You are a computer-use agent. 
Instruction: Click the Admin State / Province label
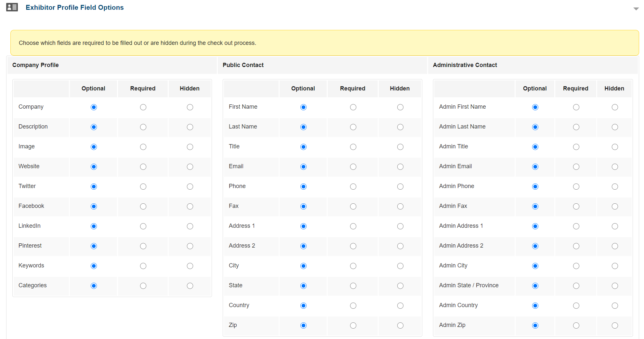pyautogui.click(x=469, y=285)
